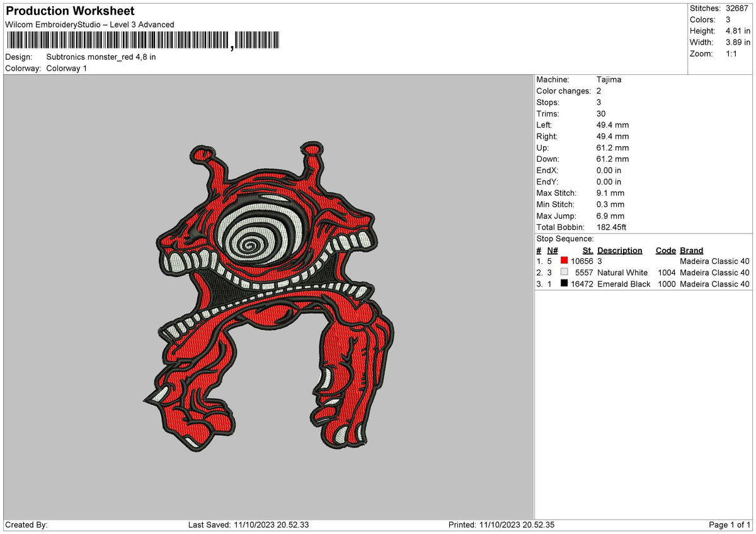756x534 pixels.
Task: Select the Stitches count 32687
Action: pos(738,8)
